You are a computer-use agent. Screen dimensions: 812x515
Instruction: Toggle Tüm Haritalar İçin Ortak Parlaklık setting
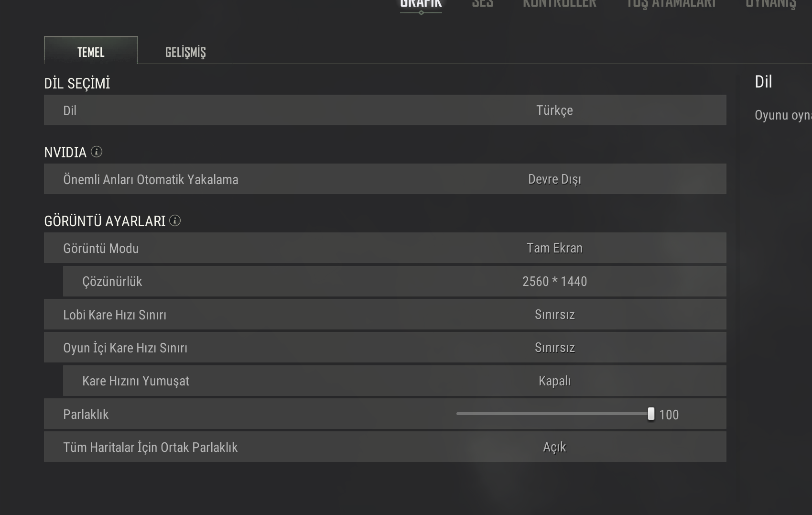pyautogui.click(x=554, y=447)
